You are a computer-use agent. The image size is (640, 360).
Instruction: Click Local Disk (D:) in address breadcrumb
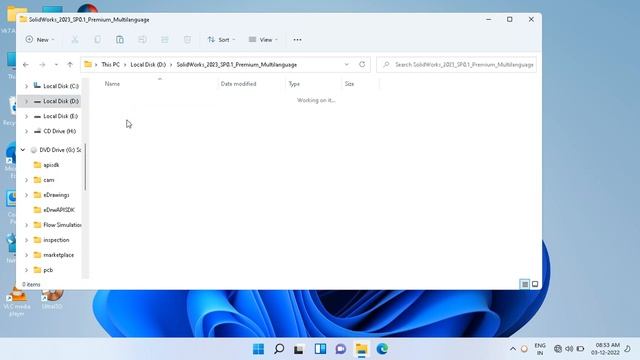148,64
